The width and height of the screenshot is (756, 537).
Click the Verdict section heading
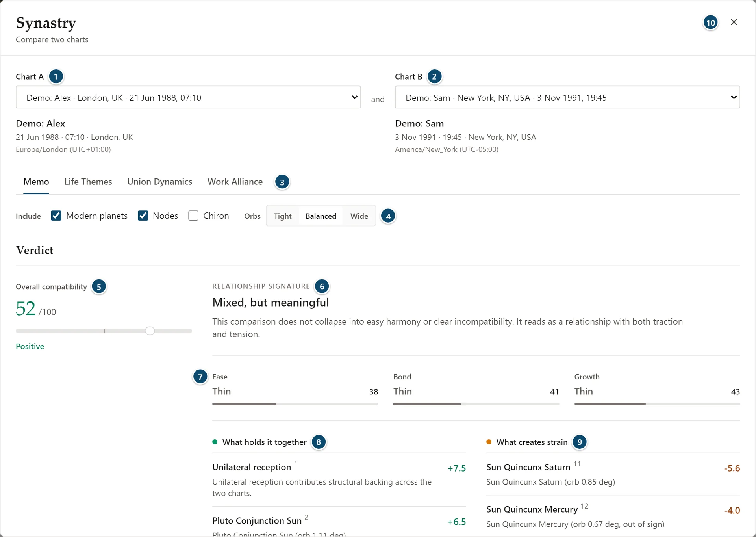click(35, 250)
